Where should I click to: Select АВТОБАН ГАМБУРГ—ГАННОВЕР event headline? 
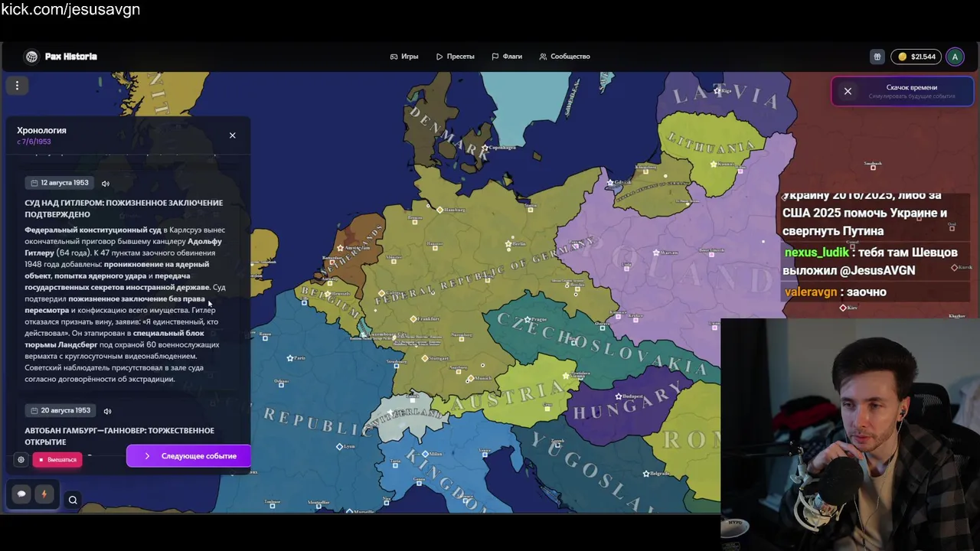coord(119,436)
